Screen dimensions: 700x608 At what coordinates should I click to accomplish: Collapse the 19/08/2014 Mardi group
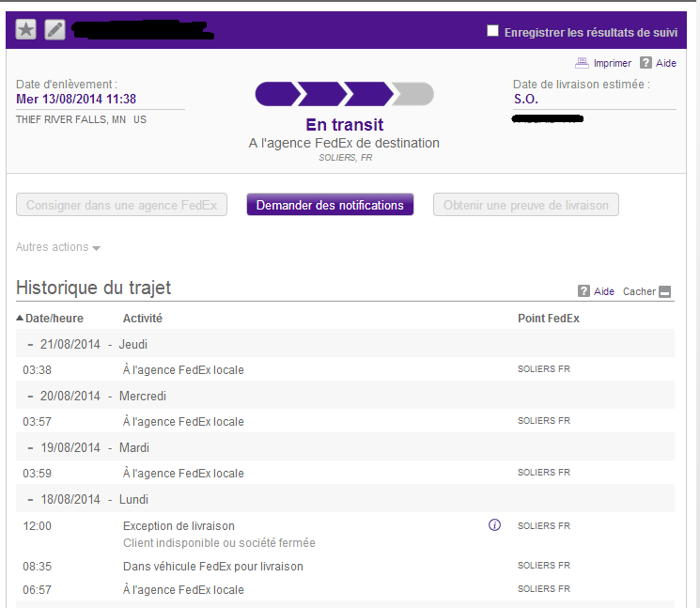30,447
